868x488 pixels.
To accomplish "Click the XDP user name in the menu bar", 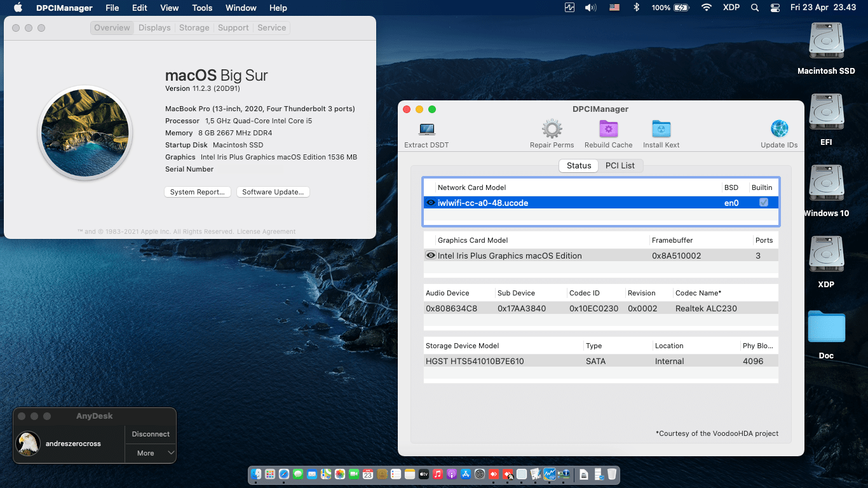I will 731,8.
